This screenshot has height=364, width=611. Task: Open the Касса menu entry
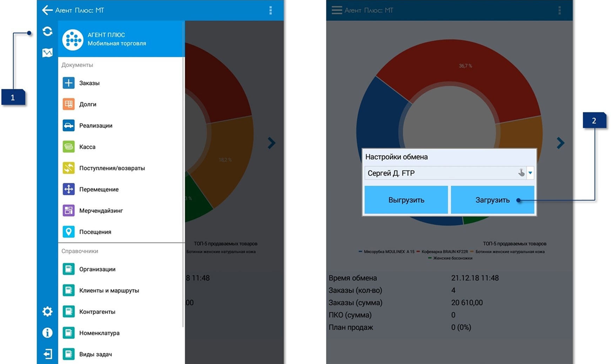click(x=87, y=147)
